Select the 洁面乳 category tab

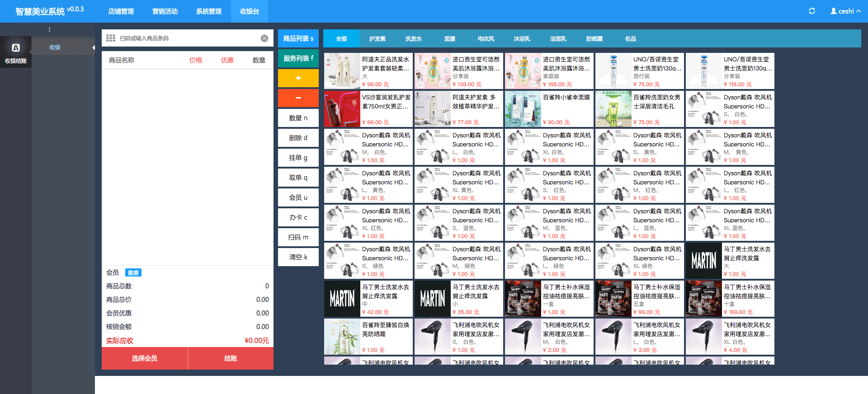[x=558, y=39]
